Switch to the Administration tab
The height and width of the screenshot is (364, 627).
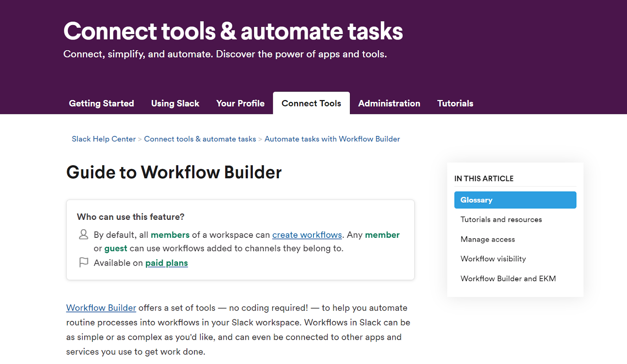[x=389, y=103]
